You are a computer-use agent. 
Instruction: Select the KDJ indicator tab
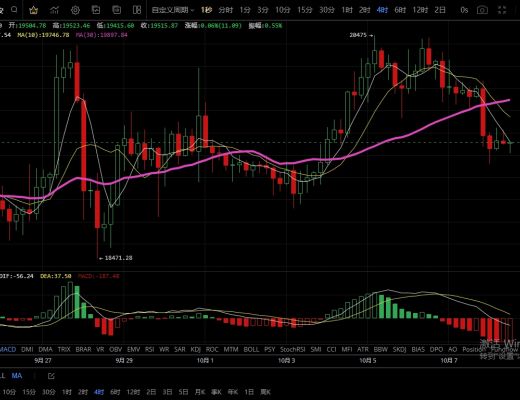click(195, 349)
